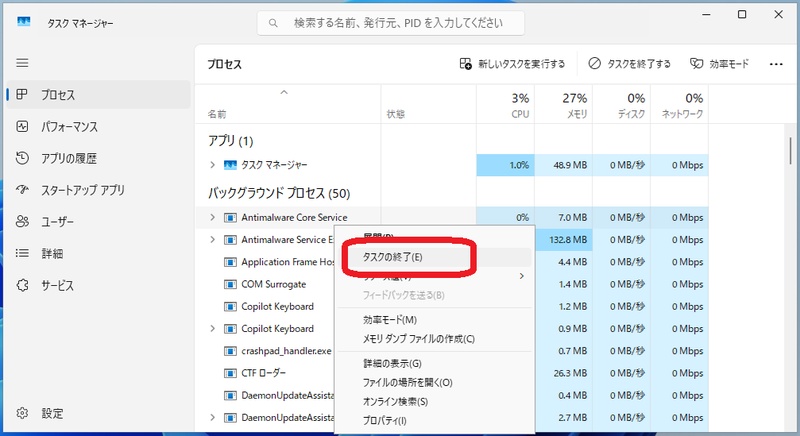
Task: Go to アプリの履歴 page
Action: coord(98,158)
